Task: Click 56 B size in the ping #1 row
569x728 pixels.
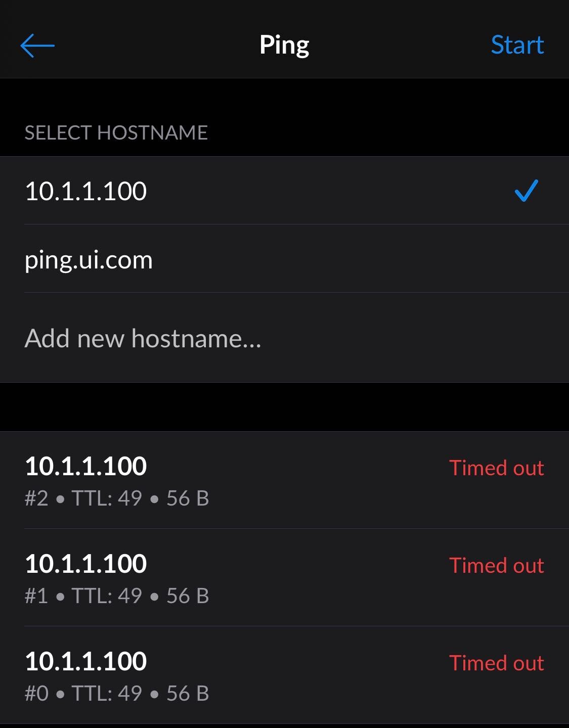Action: tap(188, 596)
